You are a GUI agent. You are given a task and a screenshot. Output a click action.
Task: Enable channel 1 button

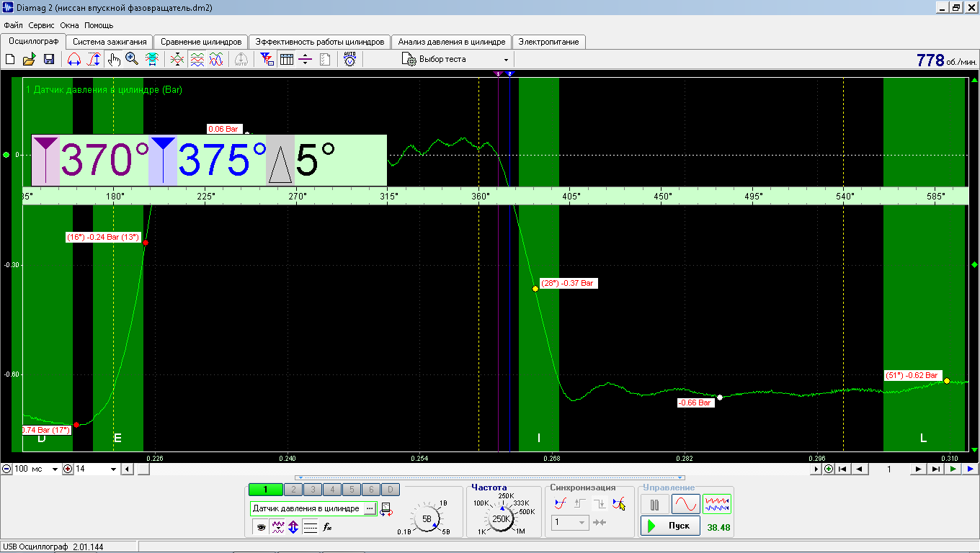point(265,490)
